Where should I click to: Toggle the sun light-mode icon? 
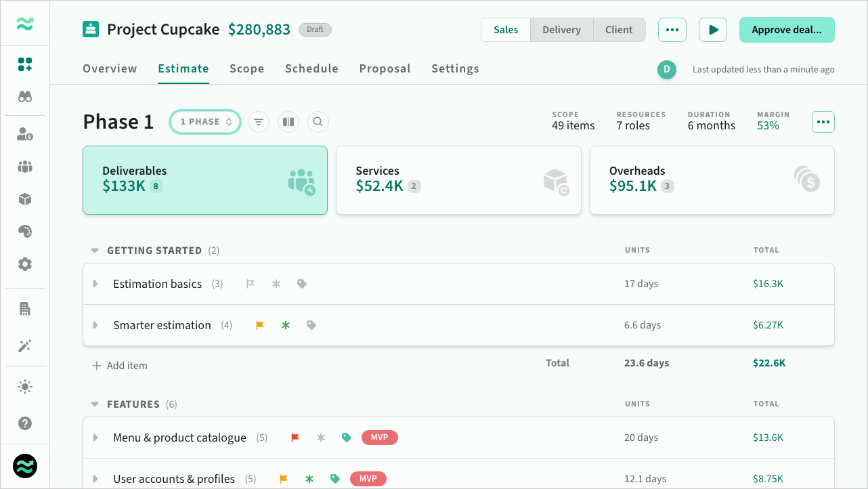25,387
